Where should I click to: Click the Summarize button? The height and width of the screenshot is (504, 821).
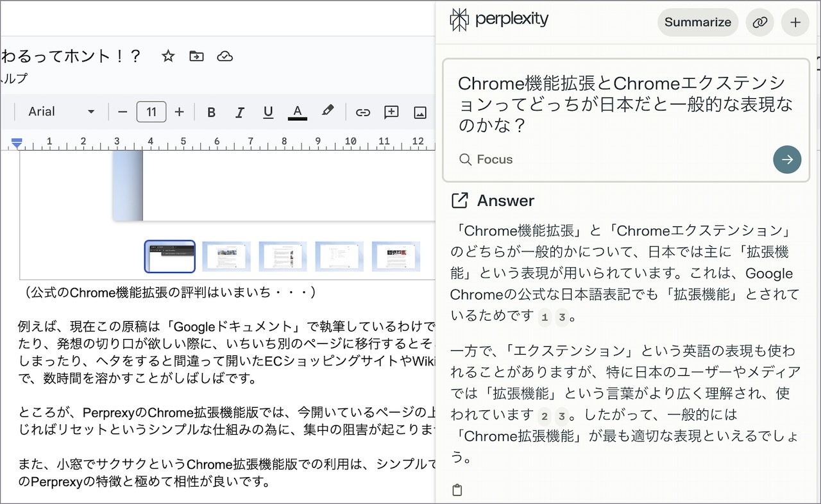click(x=698, y=22)
